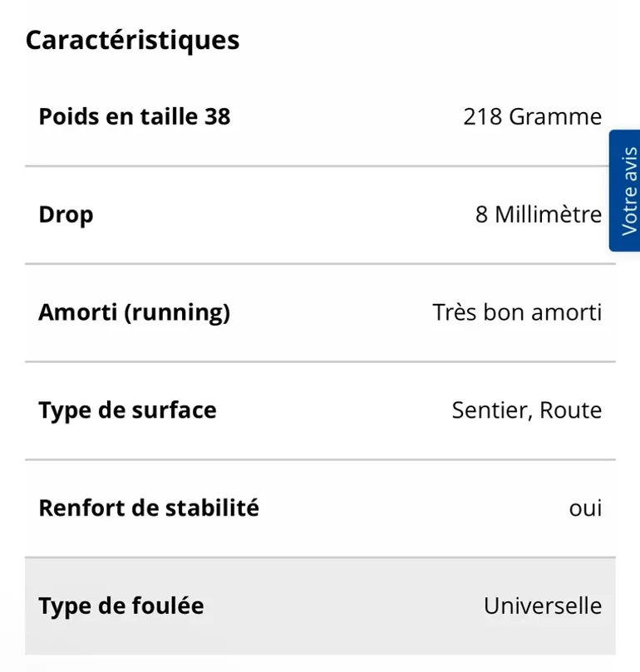The image size is (640, 672).
Task: Click the Très bon amorti value
Action: (517, 312)
